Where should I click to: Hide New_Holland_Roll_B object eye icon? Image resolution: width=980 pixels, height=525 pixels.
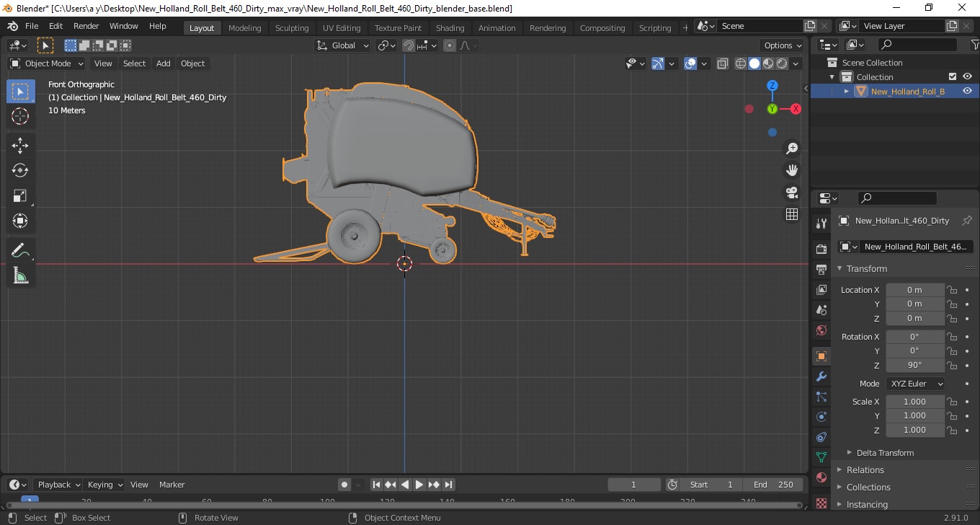pos(967,91)
